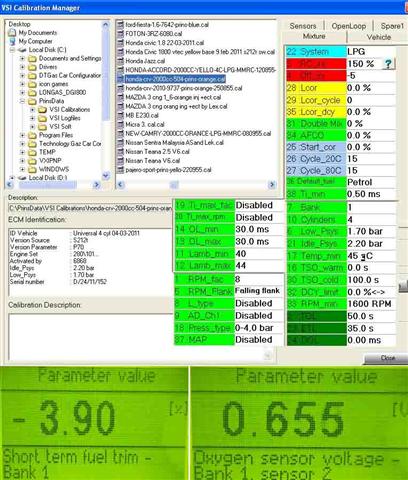Click the file list horizontal scrollbar thumb
The width and height of the screenshot is (408, 480).
(174, 184)
